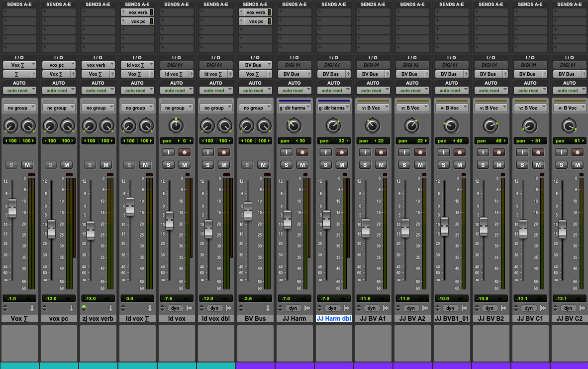This screenshot has width=588, height=369.
Task: Open automation mode dropdown on Vox ∑ track
Action: pos(19,91)
